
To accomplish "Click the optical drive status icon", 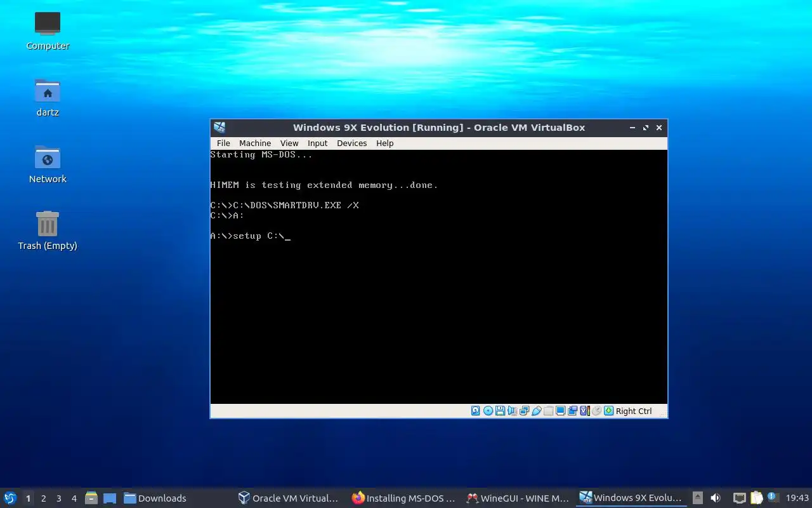I will tap(488, 411).
